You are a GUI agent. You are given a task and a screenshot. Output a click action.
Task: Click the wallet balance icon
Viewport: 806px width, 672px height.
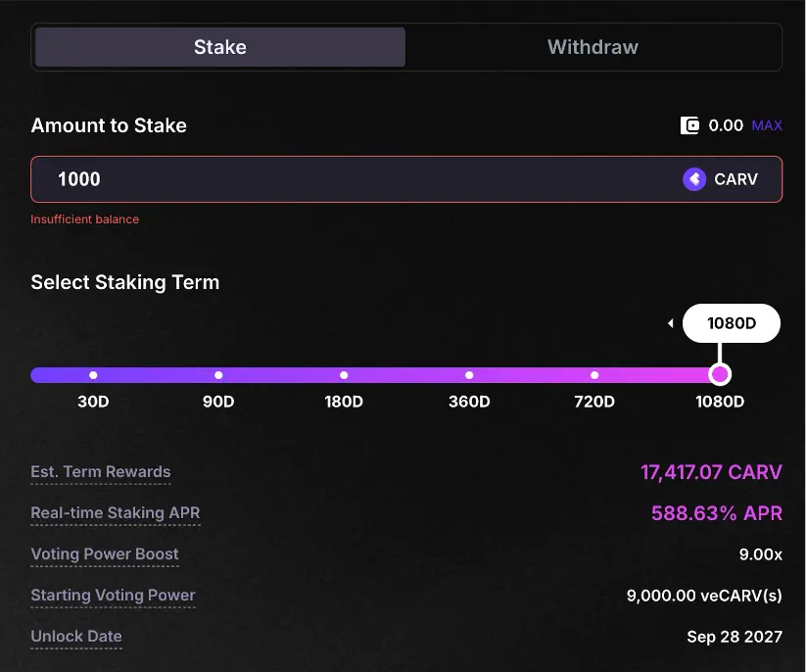pos(690,125)
